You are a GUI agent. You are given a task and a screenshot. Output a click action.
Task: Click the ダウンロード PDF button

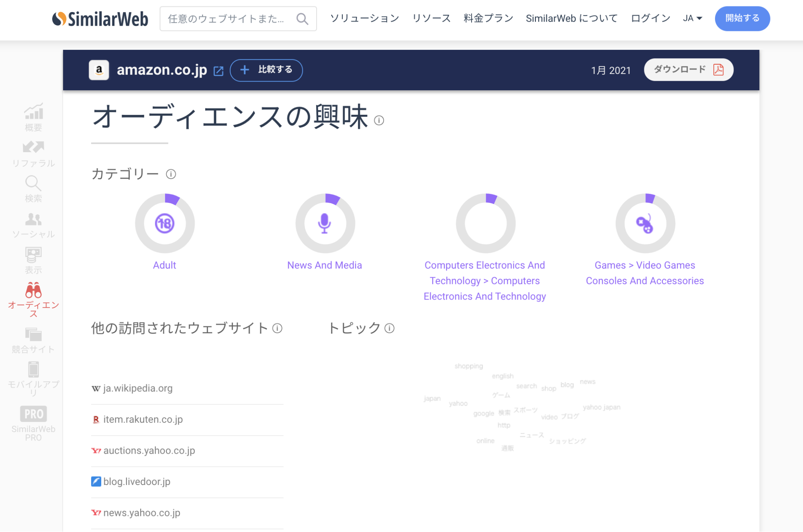click(x=688, y=70)
